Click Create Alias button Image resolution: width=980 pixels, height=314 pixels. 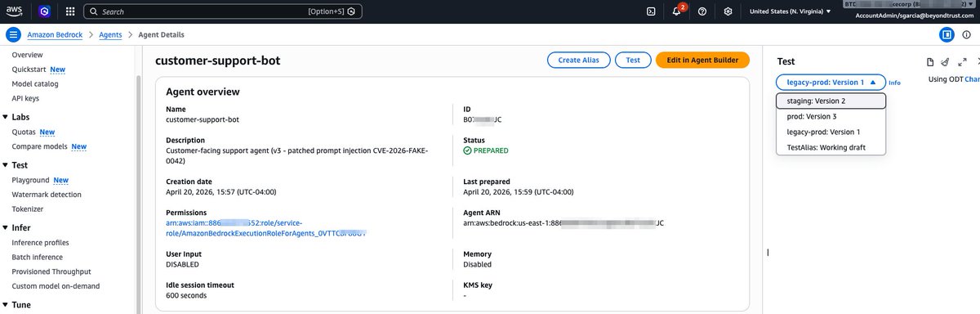[578, 61]
